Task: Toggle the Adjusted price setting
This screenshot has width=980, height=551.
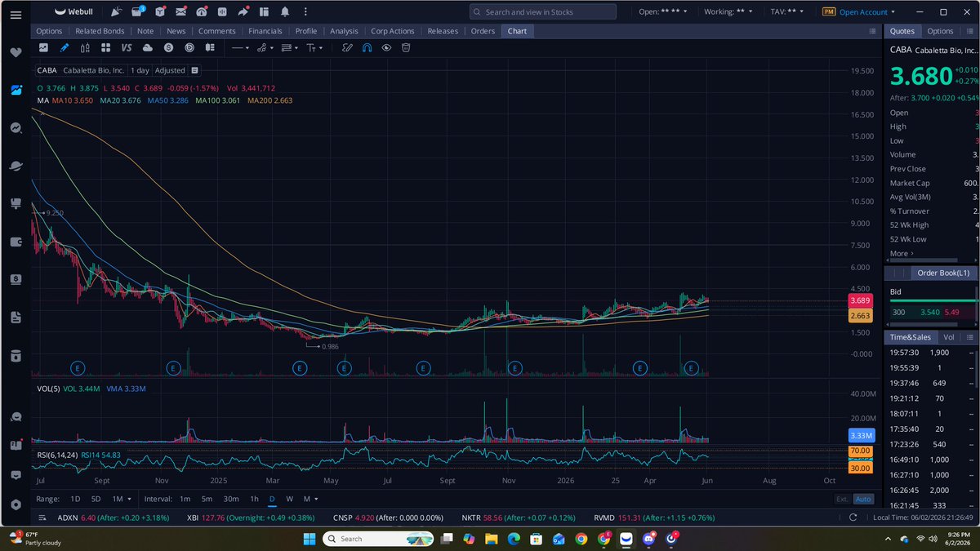Action: click(171, 70)
